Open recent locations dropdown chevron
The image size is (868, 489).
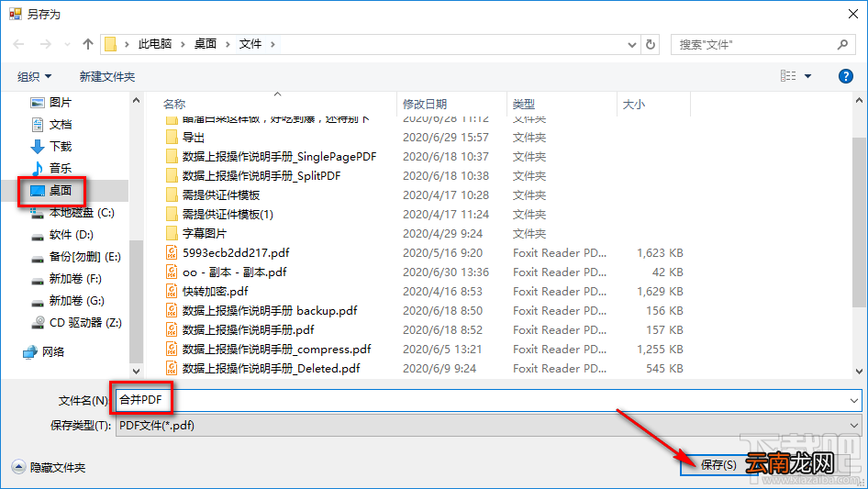click(68, 44)
